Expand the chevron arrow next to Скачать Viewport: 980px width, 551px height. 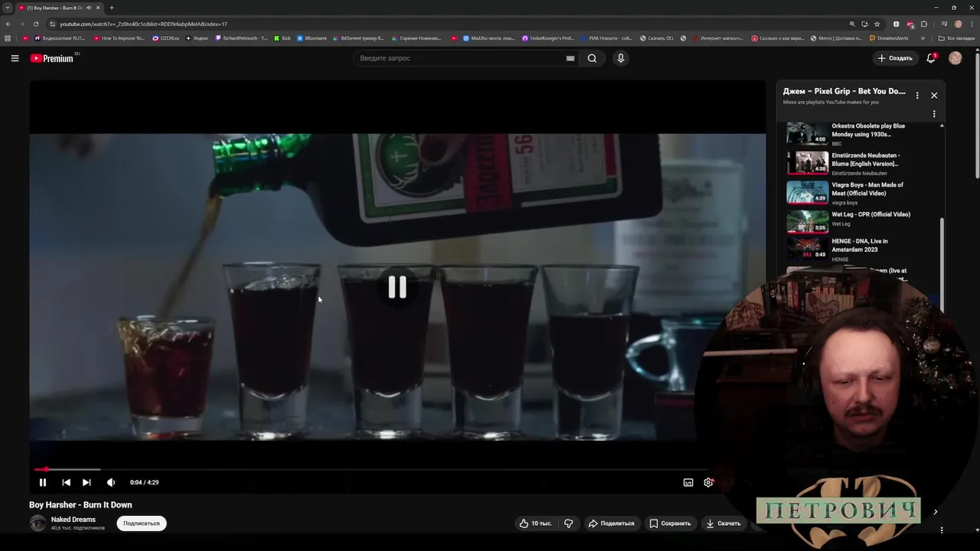tap(935, 512)
